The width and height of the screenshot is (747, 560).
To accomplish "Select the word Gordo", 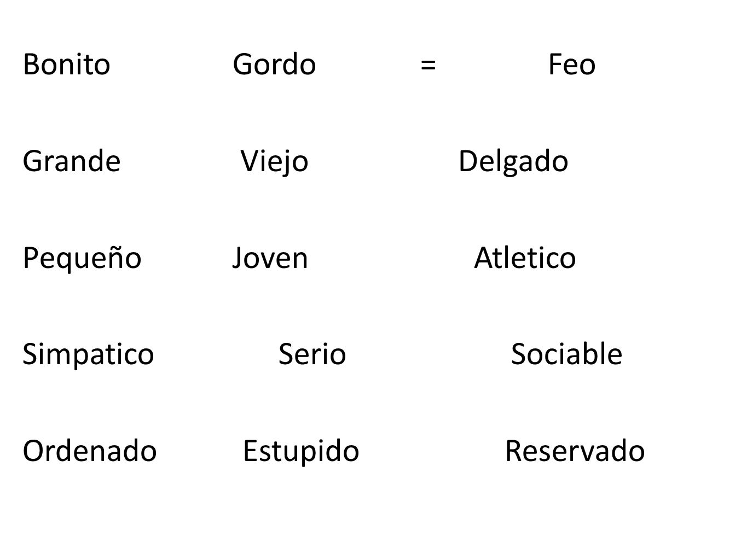I will pyautogui.click(x=274, y=65).
